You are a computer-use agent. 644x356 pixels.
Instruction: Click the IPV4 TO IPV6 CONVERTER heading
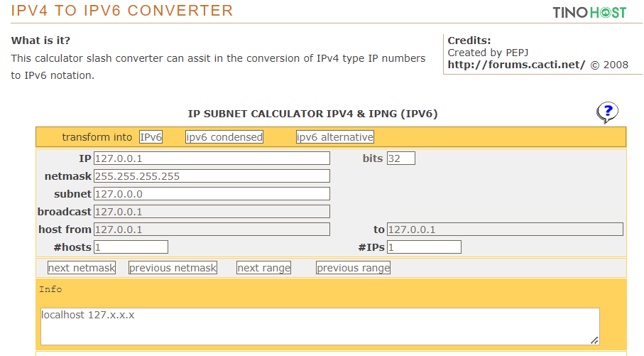(122, 11)
